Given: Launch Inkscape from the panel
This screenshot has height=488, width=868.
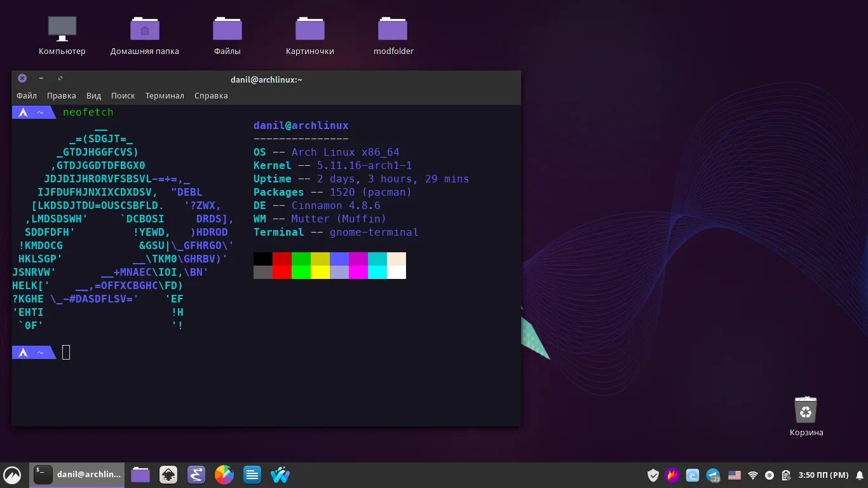Looking at the screenshot, I should [168, 475].
